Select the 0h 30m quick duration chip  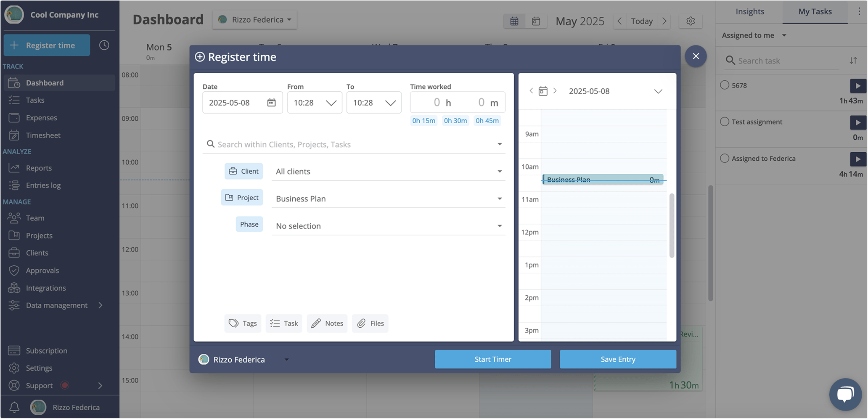(455, 121)
